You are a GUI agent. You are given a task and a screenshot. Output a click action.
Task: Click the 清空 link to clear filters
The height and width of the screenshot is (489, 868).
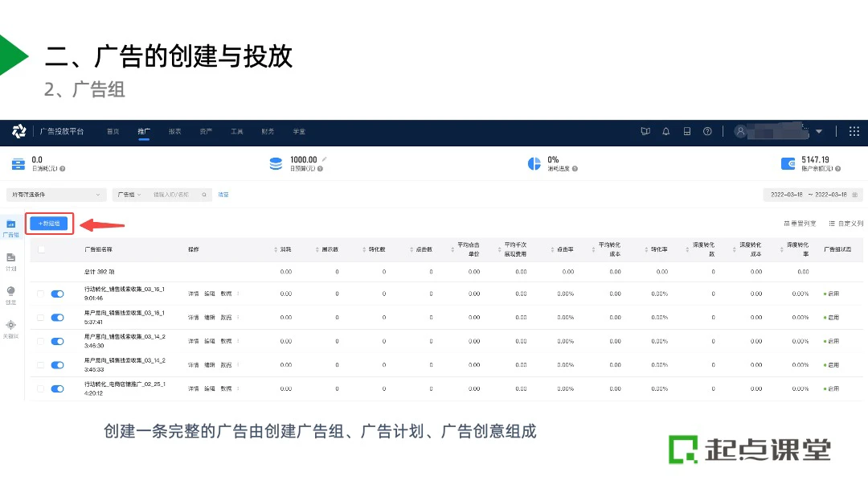point(223,195)
